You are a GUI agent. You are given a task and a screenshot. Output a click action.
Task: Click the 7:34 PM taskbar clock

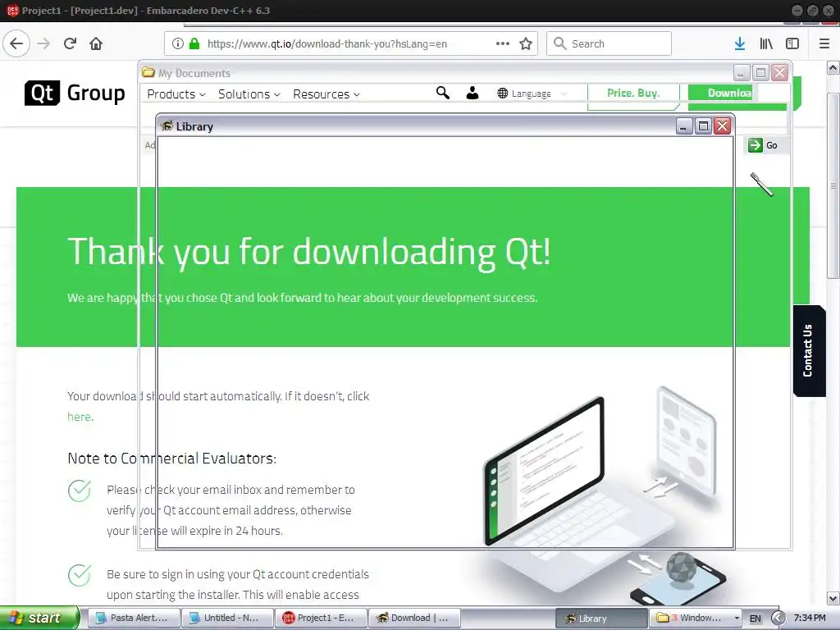(810, 618)
